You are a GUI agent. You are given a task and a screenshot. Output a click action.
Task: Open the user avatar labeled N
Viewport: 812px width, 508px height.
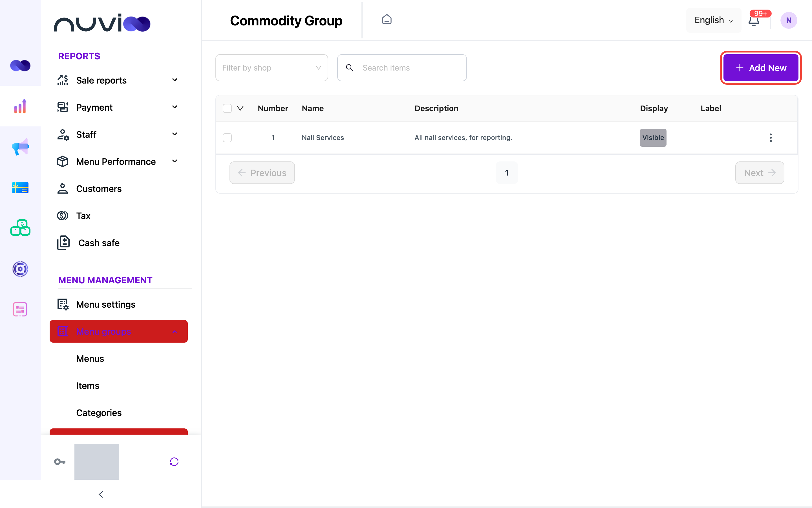pos(789,21)
